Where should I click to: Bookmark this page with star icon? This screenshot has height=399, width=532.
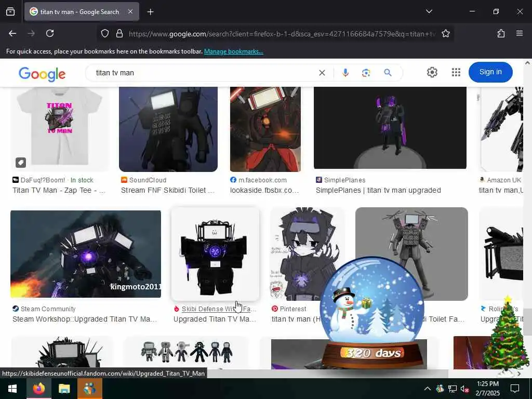coord(445,34)
